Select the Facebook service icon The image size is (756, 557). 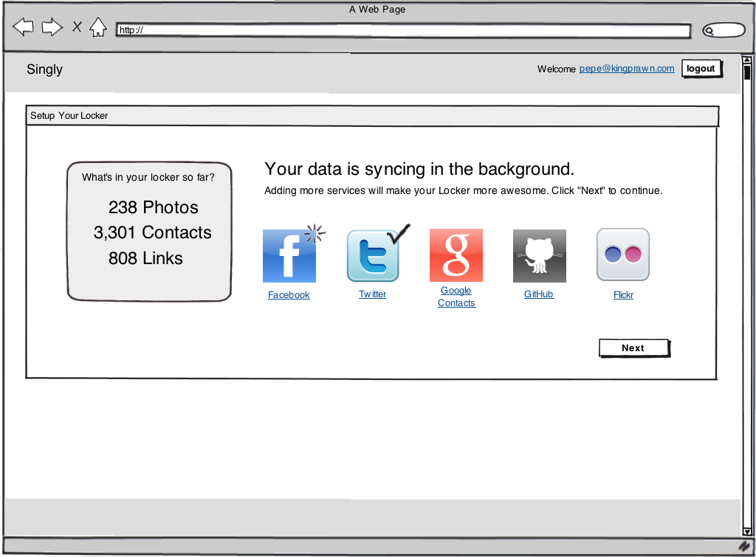[289, 256]
